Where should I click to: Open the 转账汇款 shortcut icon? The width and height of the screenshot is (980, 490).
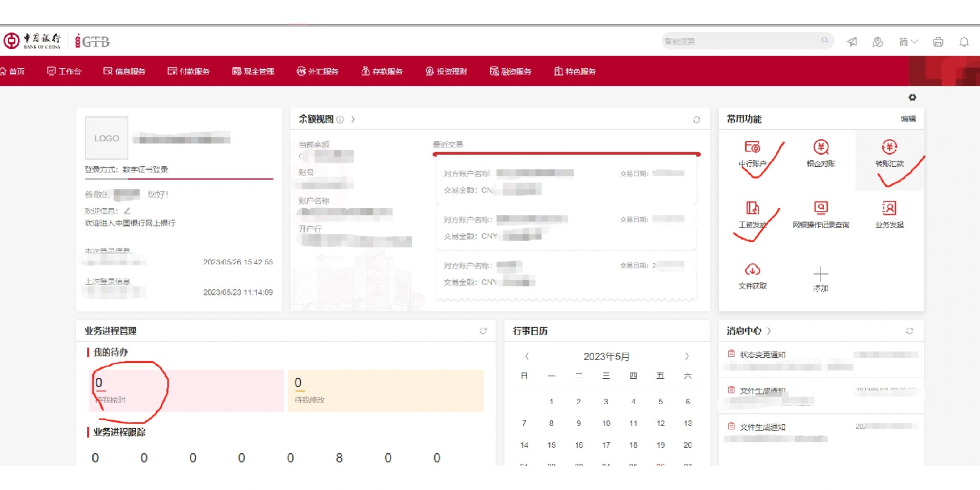tap(889, 148)
